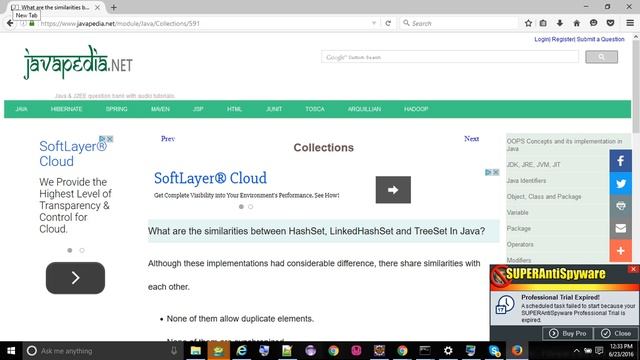This screenshot has height=360, width=640.
Task: Reload the page with the refresh icon
Action: click(388, 23)
